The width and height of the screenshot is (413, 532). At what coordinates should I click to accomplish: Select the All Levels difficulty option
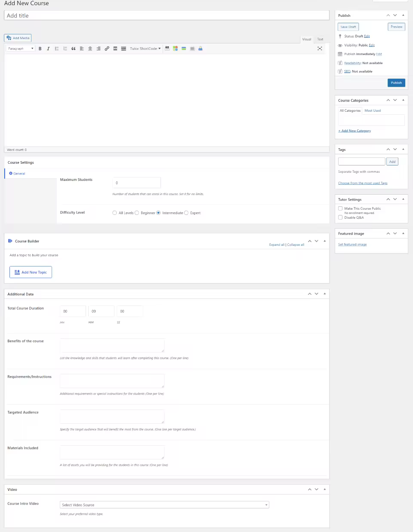114,213
